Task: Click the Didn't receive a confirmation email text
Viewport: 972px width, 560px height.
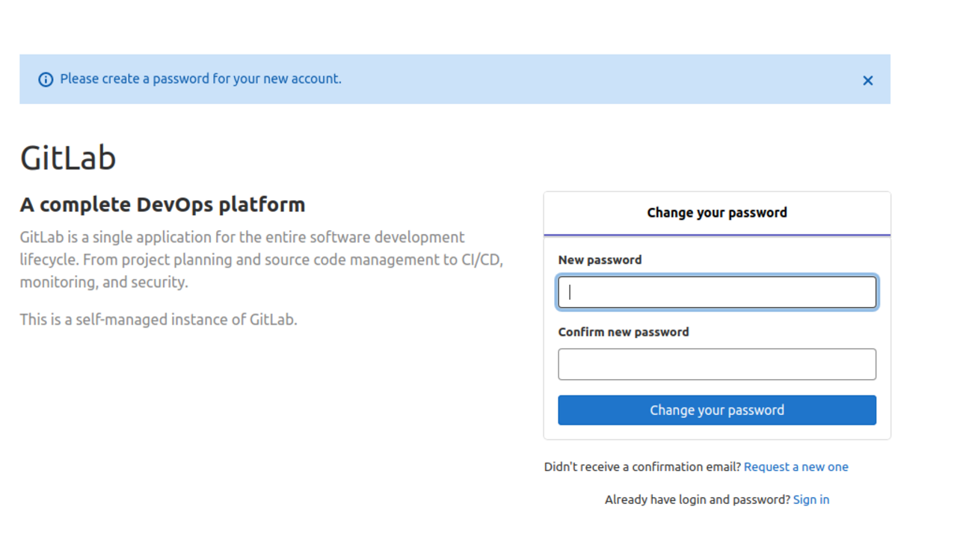Action: point(642,467)
